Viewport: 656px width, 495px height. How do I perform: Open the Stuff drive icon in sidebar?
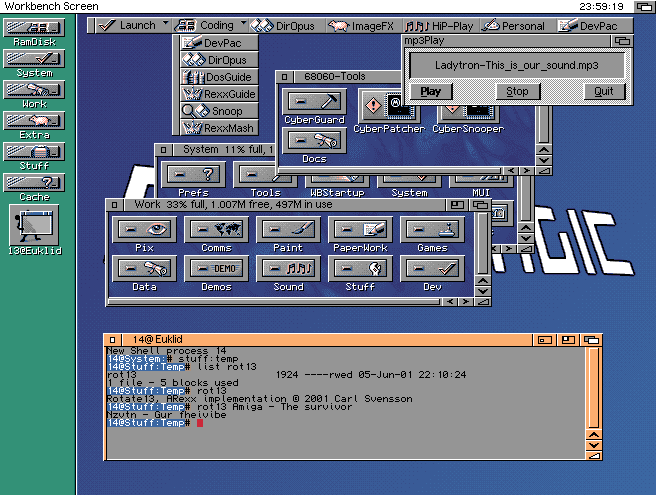pyautogui.click(x=34, y=151)
